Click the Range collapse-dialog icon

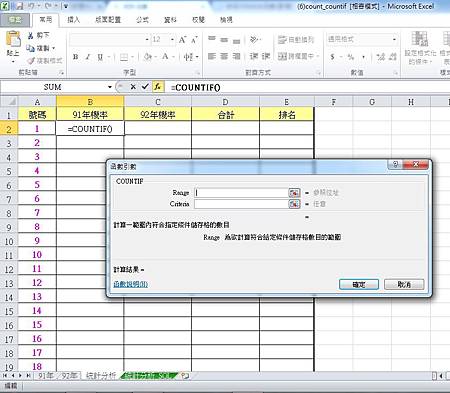pyautogui.click(x=294, y=193)
